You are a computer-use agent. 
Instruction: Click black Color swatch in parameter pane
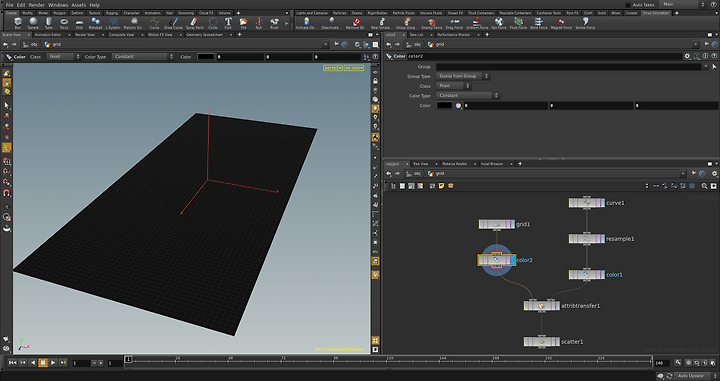point(444,106)
